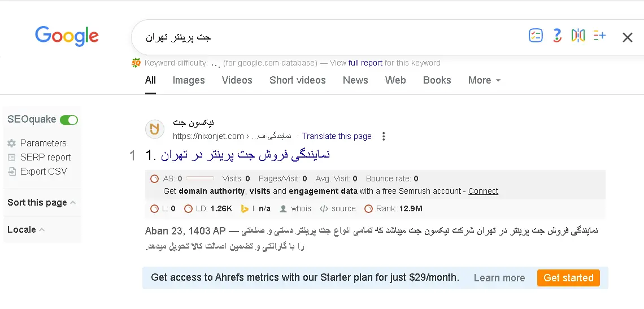This screenshot has width=644, height=309.
Task: Click inside the Google search input field
Action: click(x=329, y=37)
